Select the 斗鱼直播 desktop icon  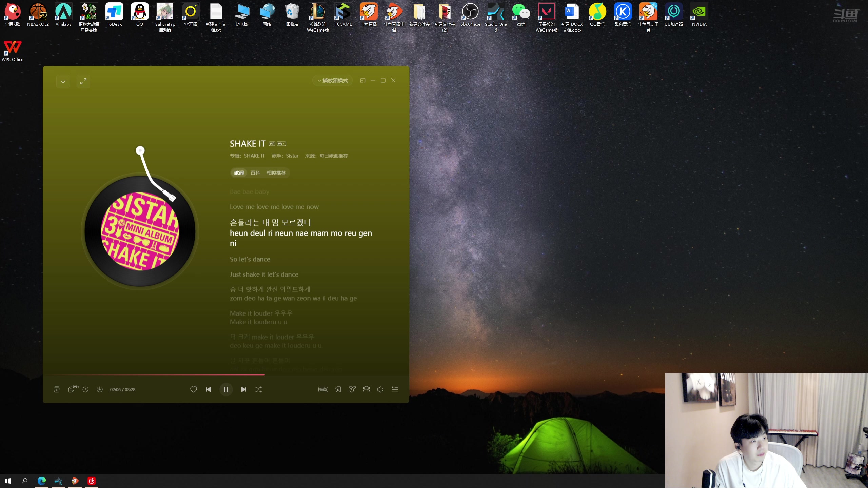(369, 14)
